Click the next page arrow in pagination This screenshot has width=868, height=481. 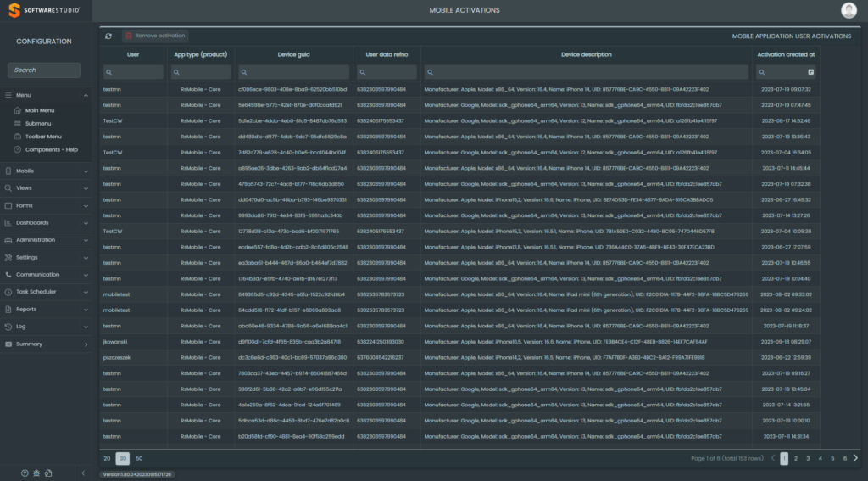[855, 458]
